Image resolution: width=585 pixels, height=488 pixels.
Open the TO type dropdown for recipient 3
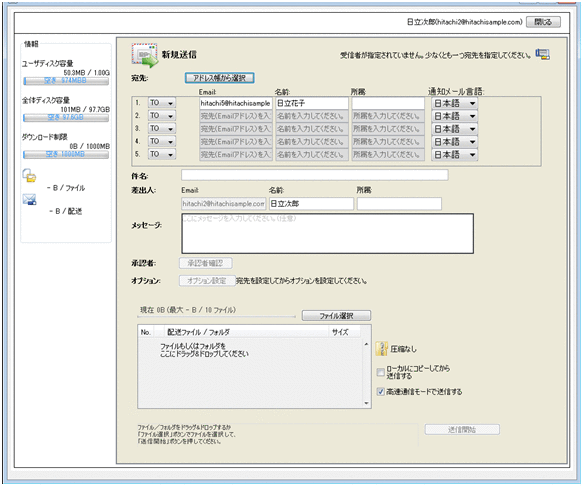coord(162,129)
